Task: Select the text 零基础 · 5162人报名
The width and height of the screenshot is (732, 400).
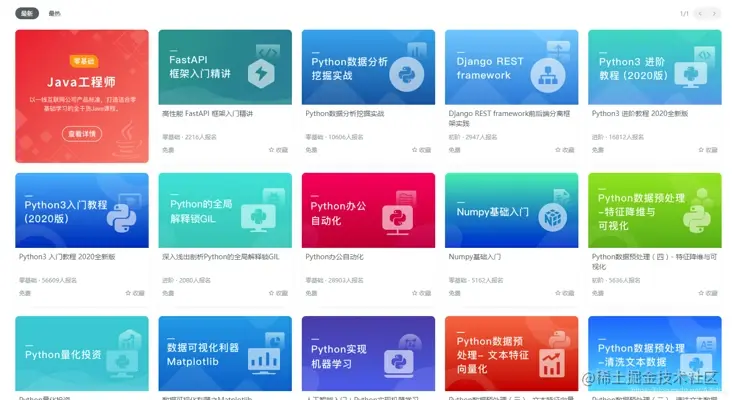Action: pos(476,281)
